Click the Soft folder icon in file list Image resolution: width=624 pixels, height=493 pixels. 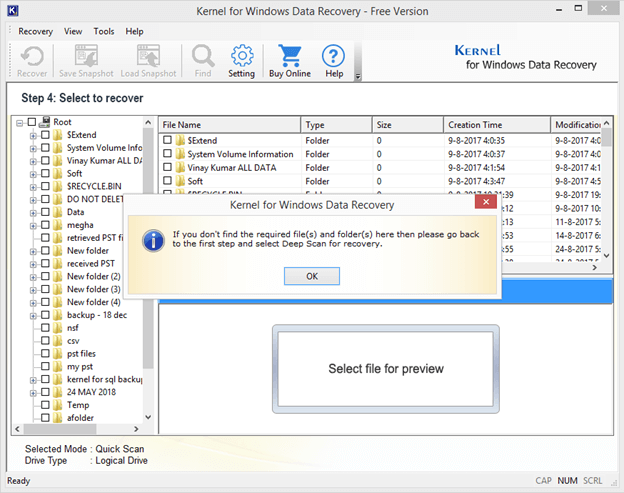(x=180, y=181)
